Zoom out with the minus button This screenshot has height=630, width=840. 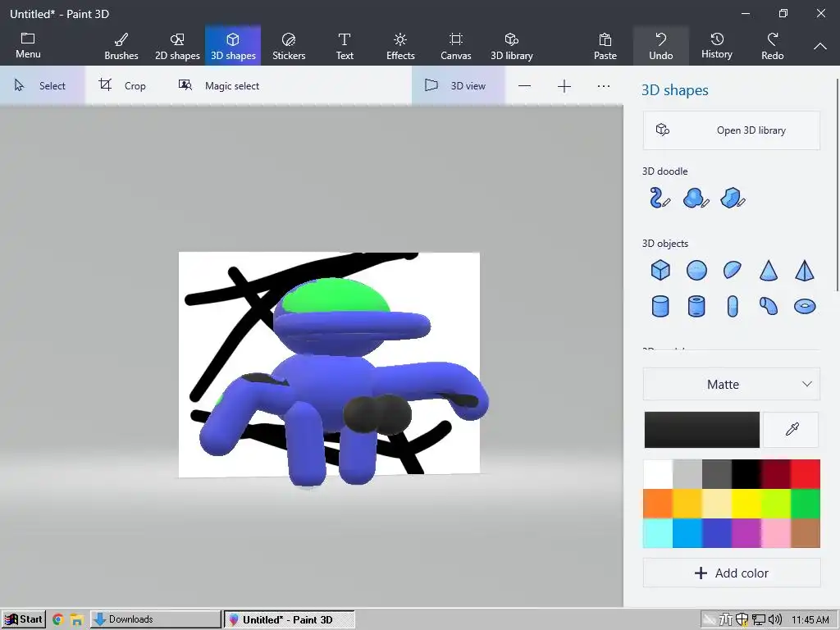524,86
